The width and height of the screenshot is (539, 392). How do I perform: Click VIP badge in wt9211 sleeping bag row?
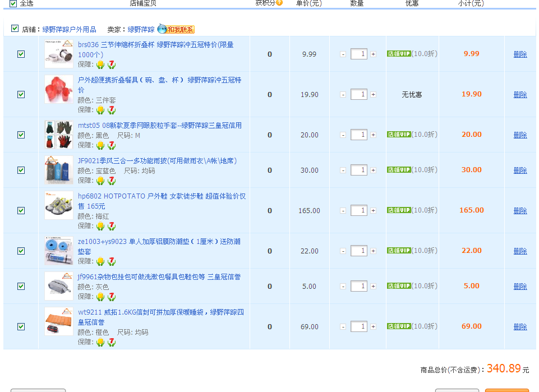click(x=399, y=326)
